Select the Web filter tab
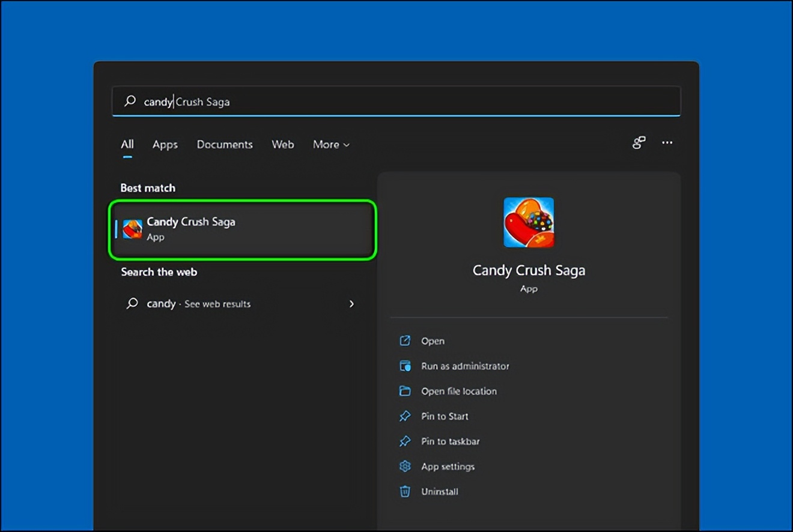Screen dimensions: 793x532 point(282,145)
